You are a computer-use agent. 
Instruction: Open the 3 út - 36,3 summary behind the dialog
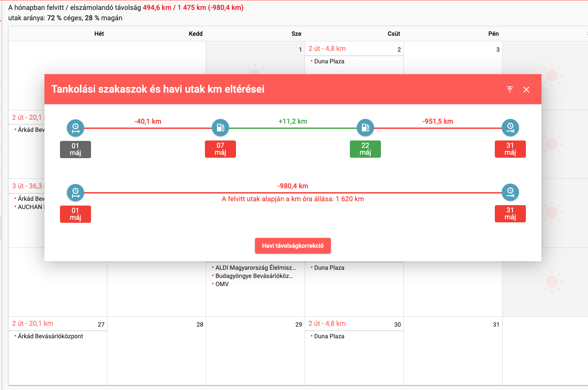point(28,186)
